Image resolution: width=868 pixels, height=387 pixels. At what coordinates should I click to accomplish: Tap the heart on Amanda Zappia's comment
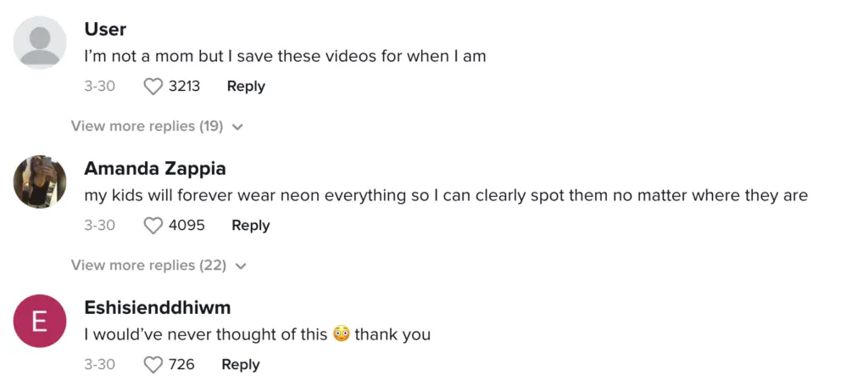pos(153,226)
